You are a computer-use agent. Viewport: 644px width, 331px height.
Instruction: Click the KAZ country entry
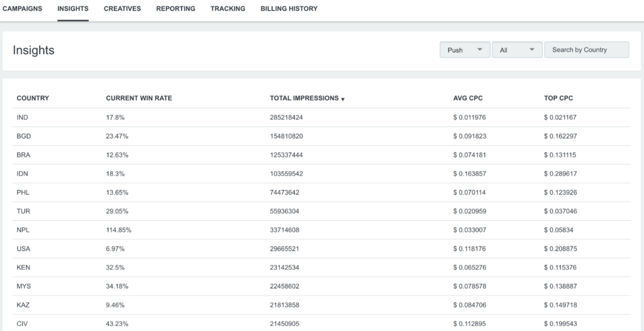tap(23, 305)
